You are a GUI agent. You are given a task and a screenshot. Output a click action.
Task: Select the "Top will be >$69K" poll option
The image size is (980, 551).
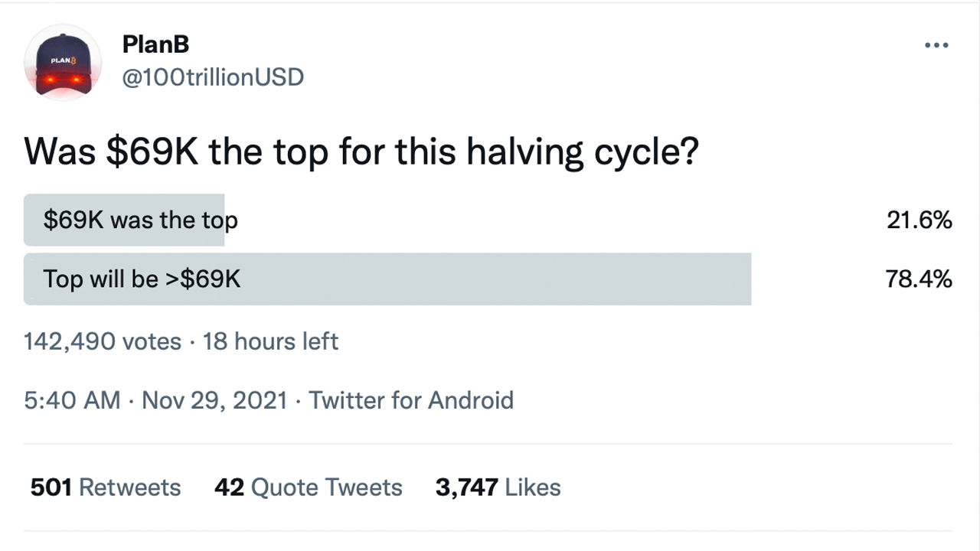(x=142, y=279)
